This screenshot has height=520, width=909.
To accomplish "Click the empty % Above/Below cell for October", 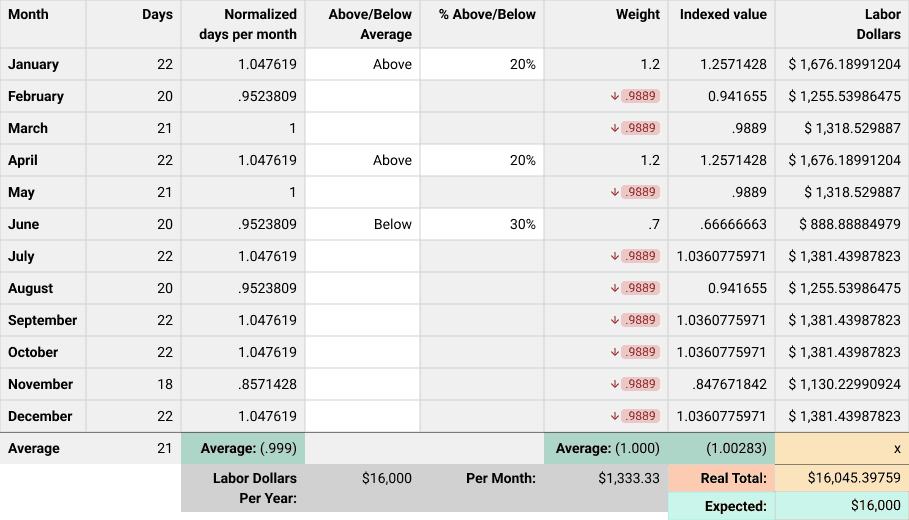I will click(x=482, y=352).
